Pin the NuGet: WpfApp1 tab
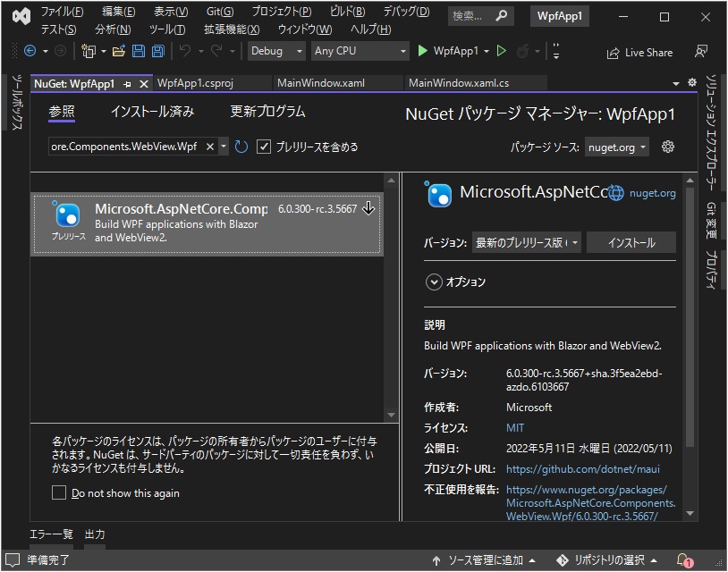 pos(127,84)
